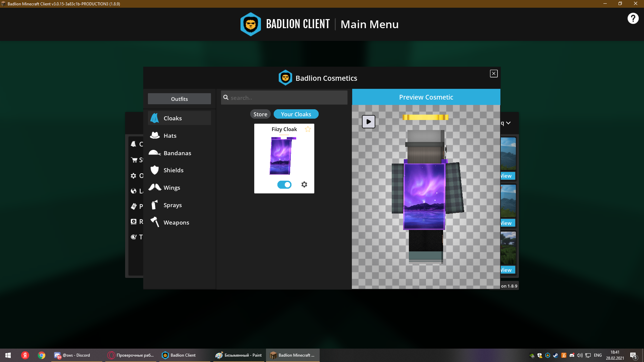644x362 pixels.
Task: Open the Java tray icon
Action: (564, 355)
